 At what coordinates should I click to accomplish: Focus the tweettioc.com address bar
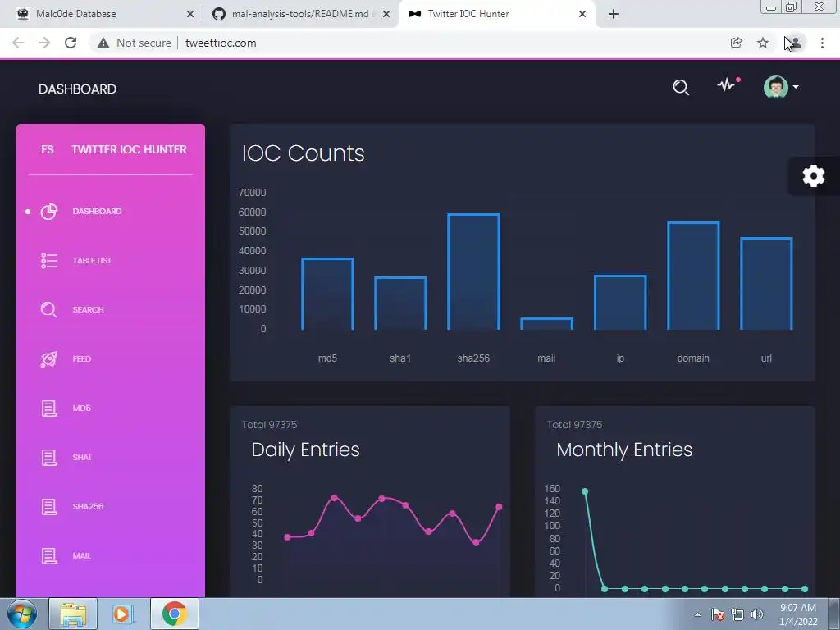coord(221,43)
